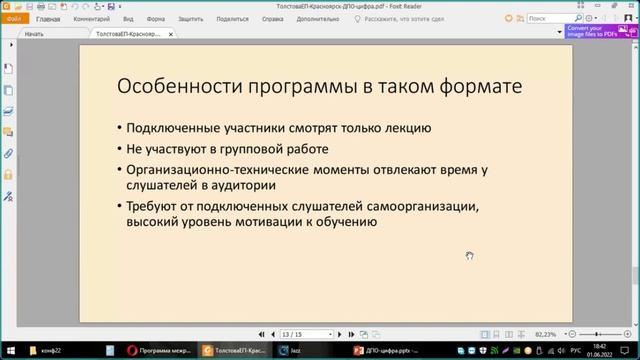Click the folder icon next to heart
640x360 pixels.
(x=520, y=19)
